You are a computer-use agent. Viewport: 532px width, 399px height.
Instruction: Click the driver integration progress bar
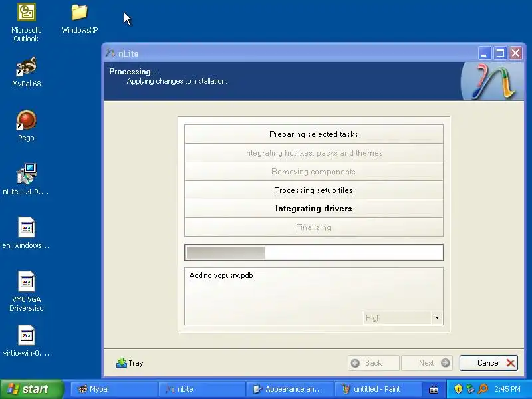coord(314,253)
